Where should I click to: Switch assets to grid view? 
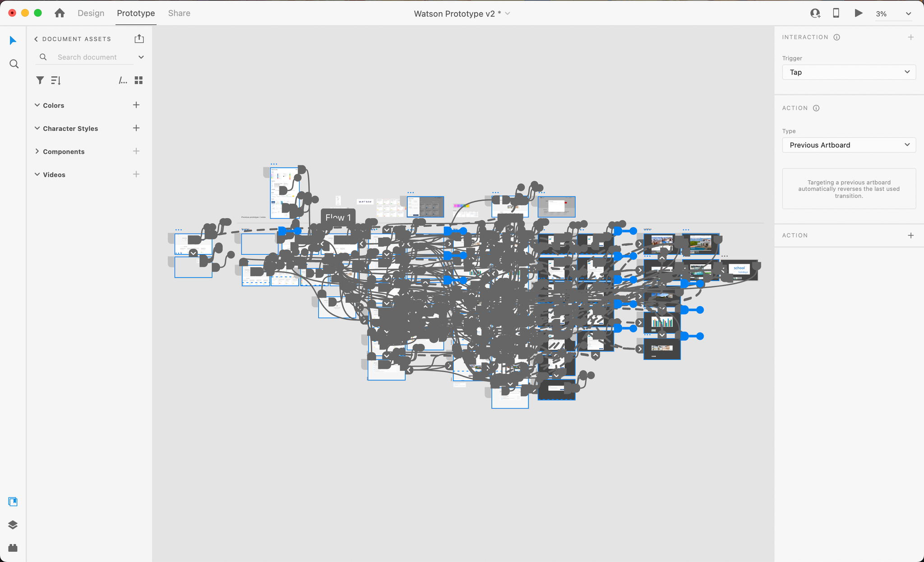[139, 80]
